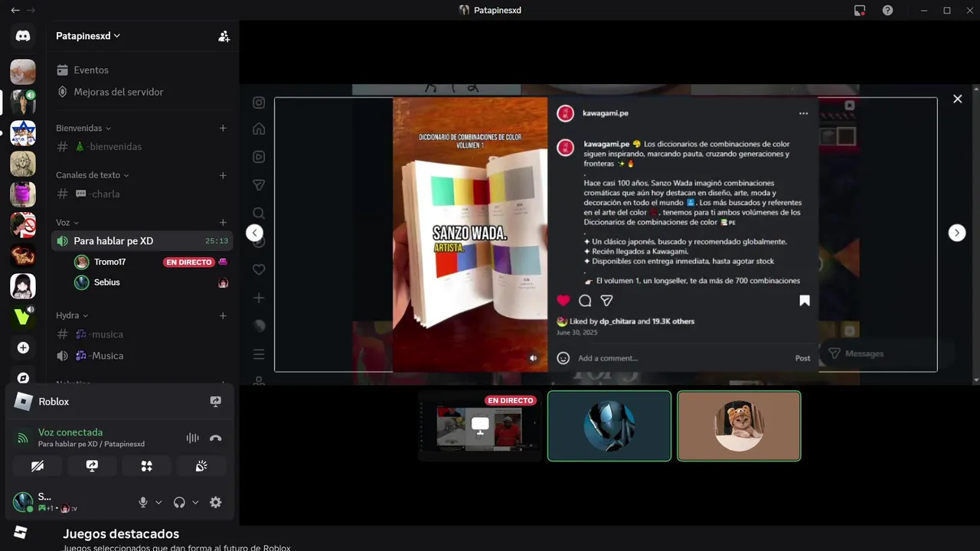Click the Voz conectada status text
This screenshot has width=980, height=551.
(70, 432)
